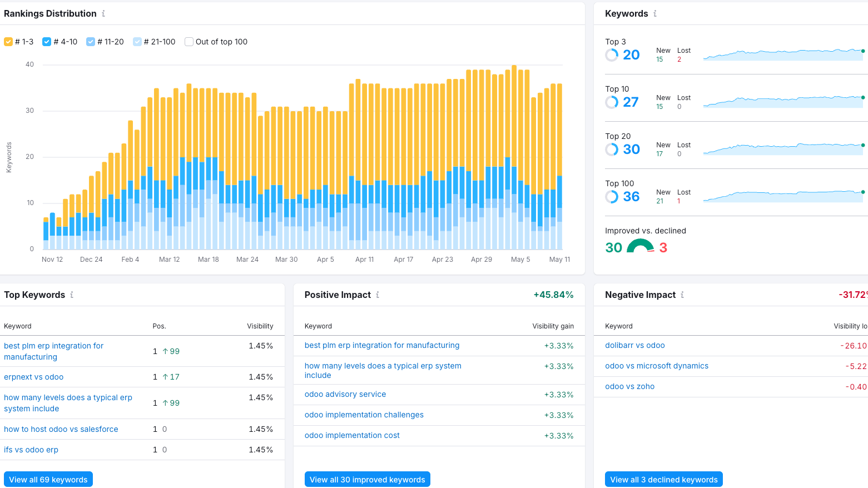Image resolution: width=868 pixels, height=488 pixels.
Task: Click Negative Impact info icon
Action: pyautogui.click(x=682, y=295)
